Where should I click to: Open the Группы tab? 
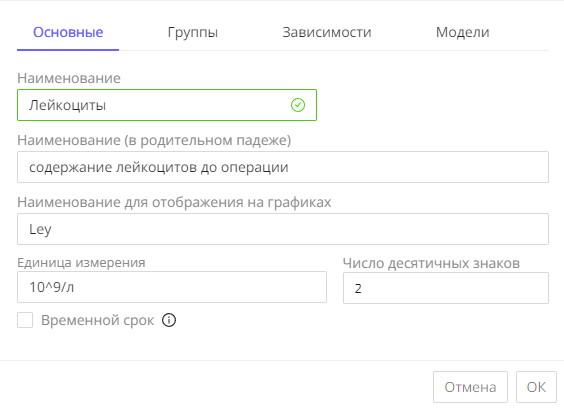[192, 32]
